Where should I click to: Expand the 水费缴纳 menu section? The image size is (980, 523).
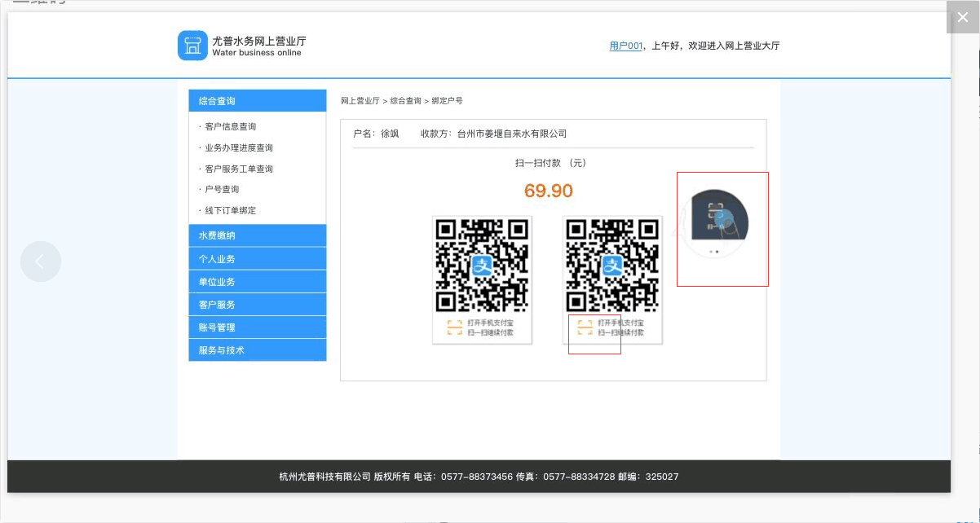click(x=257, y=235)
